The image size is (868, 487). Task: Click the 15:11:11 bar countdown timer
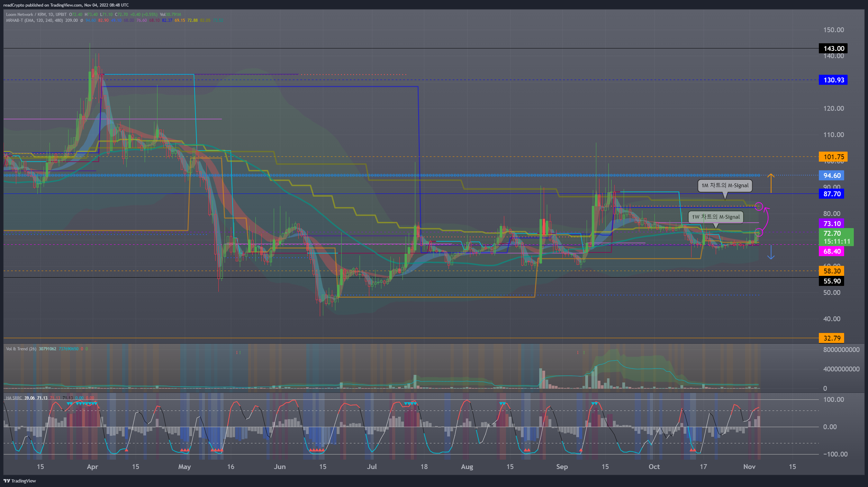click(837, 242)
